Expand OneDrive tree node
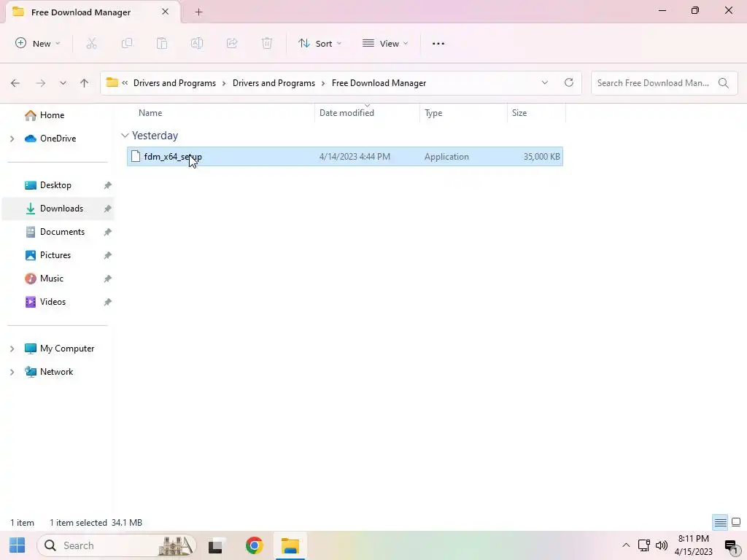 [x=12, y=139]
